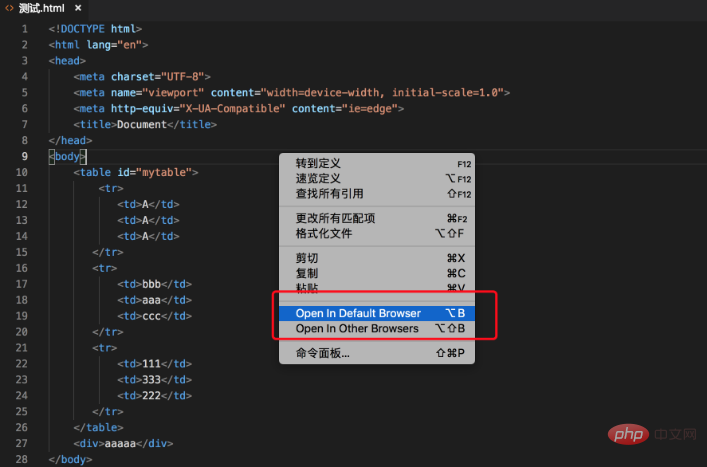Click Open In Default Browser

tap(358, 313)
